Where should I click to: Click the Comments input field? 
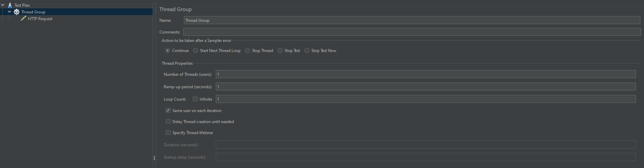point(412,32)
